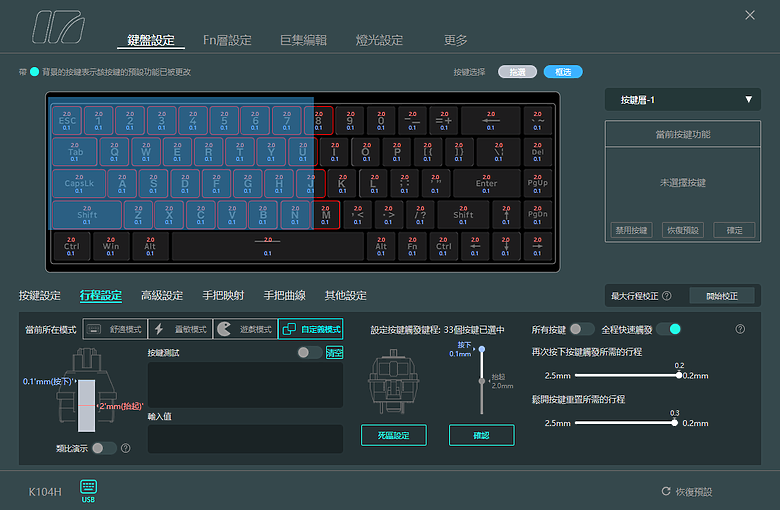Click the dead zone settings button

coord(393,435)
